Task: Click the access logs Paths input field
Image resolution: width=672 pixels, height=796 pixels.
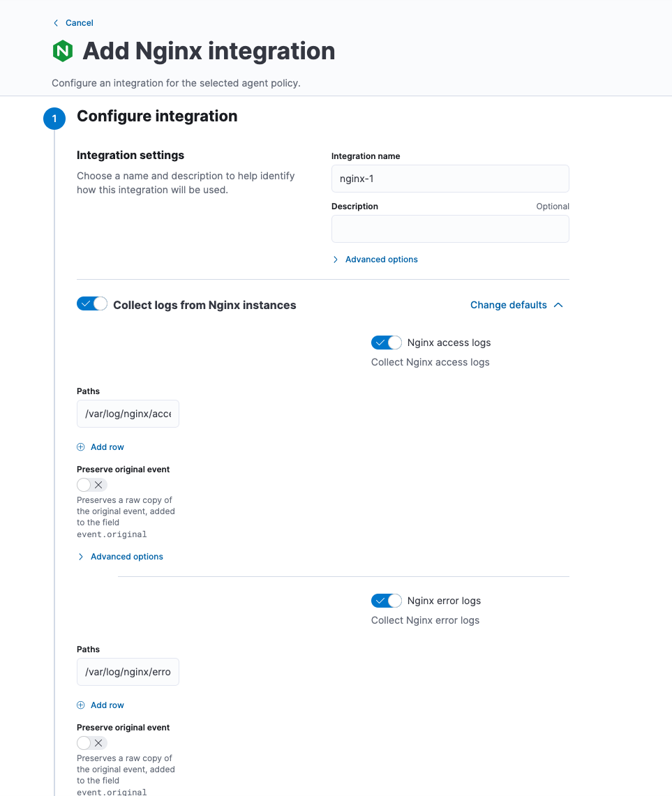Action: (x=128, y=413)
